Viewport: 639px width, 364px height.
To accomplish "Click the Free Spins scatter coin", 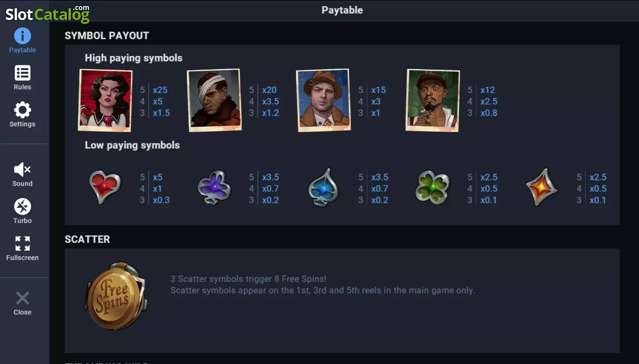I will click(116, 296).
